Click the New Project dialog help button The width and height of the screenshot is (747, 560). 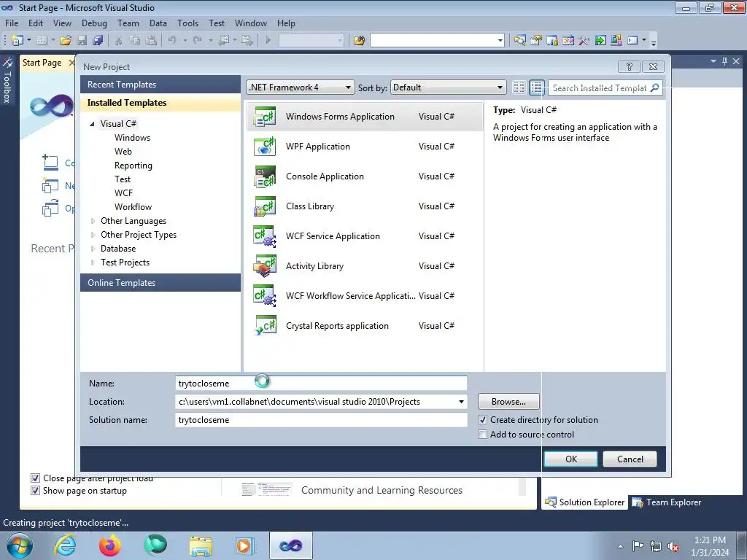click(x=629, y=66)
